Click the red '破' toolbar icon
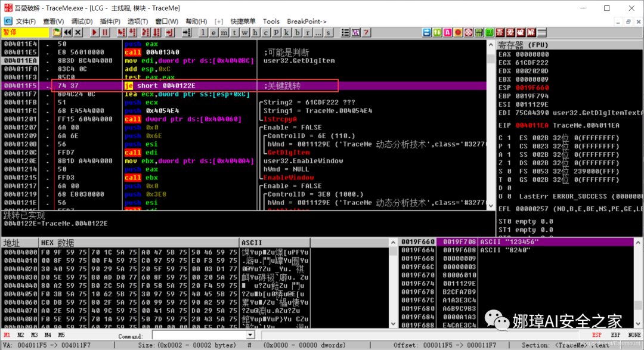 tap(521, 32)
